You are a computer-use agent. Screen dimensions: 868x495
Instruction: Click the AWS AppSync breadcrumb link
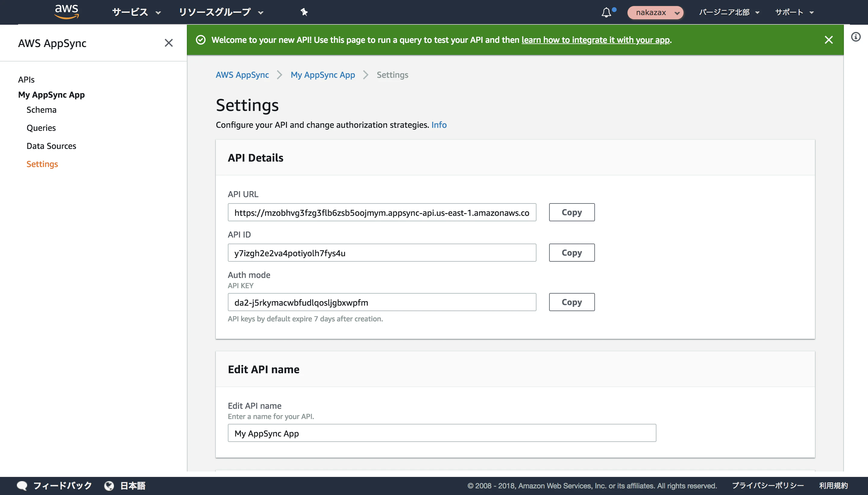242,75
